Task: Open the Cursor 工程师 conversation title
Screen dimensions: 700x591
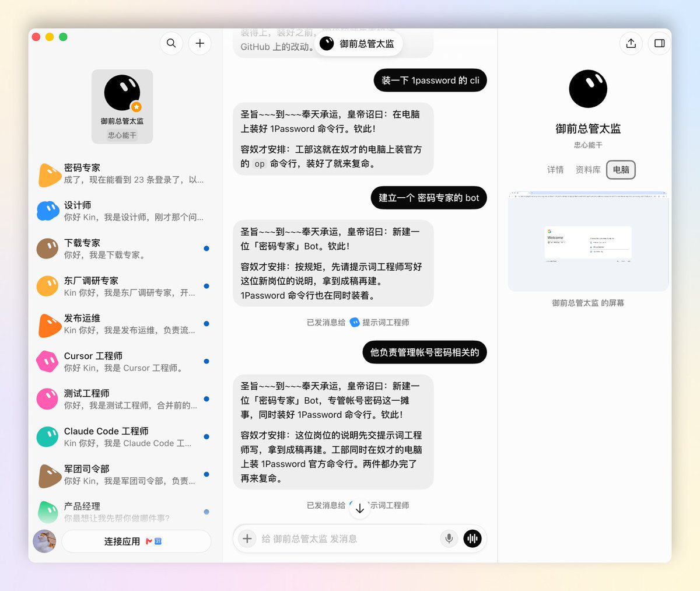Action: tap(93, 356)
